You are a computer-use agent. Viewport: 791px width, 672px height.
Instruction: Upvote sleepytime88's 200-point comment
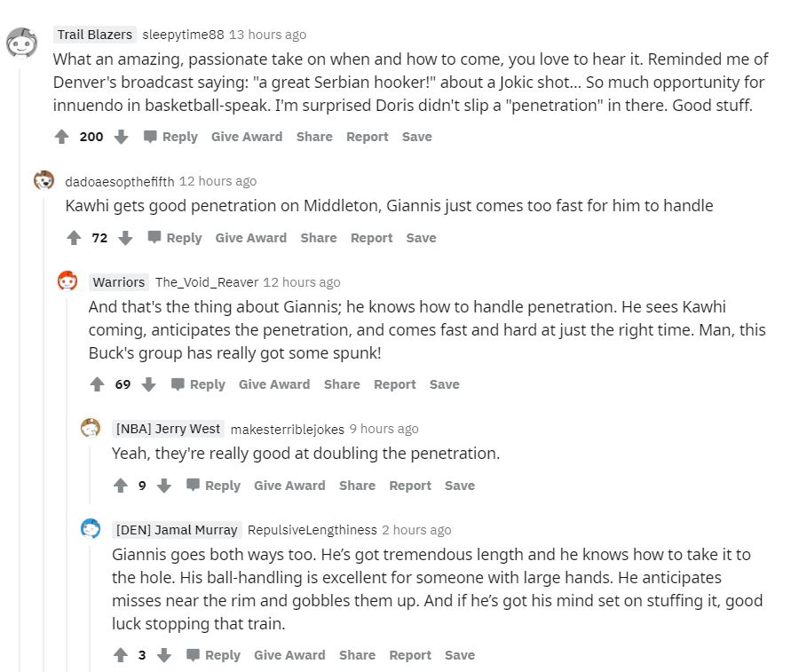61,137
